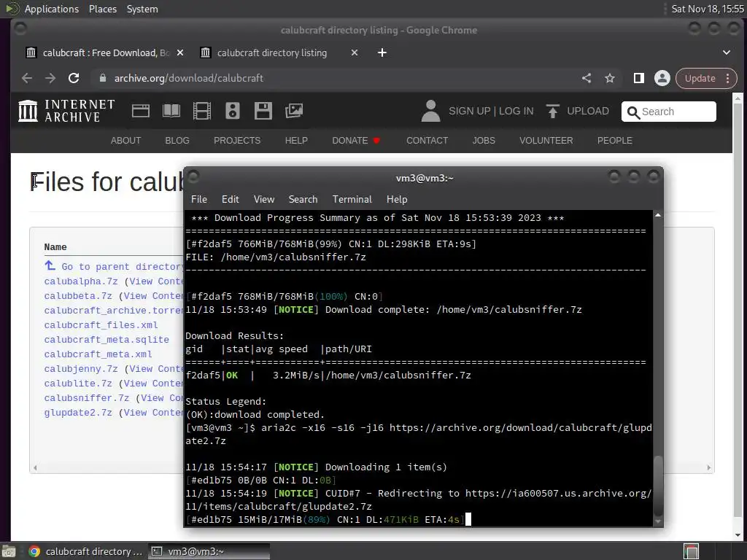Go forward in Chrome history

coord(50,78)
